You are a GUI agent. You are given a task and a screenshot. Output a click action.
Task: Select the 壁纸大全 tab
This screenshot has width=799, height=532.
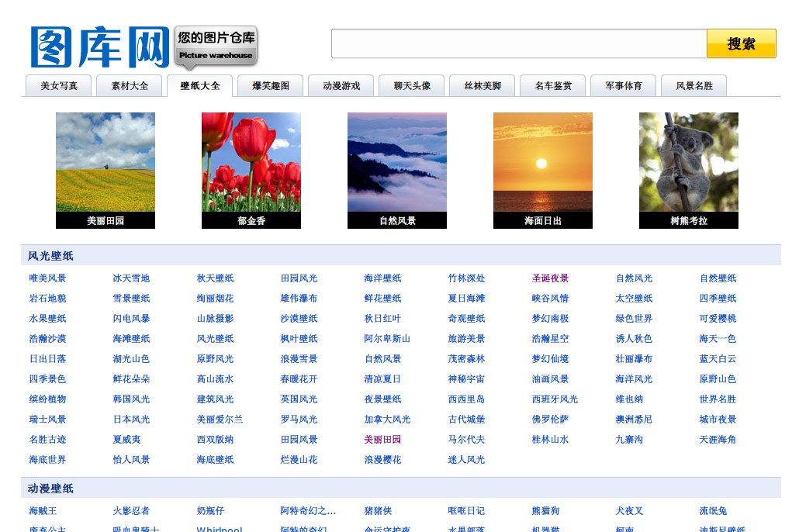pyautogui.click(x=200, y=85)
